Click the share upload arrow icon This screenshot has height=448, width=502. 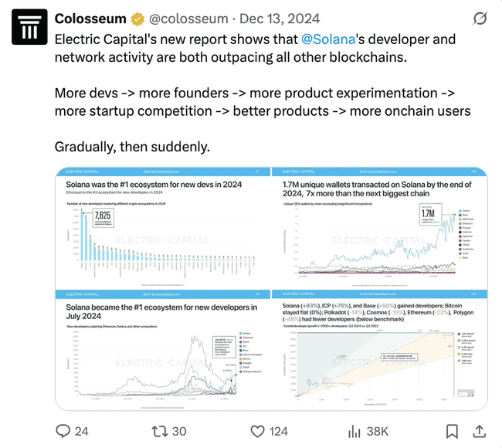(x=479, y=430)
